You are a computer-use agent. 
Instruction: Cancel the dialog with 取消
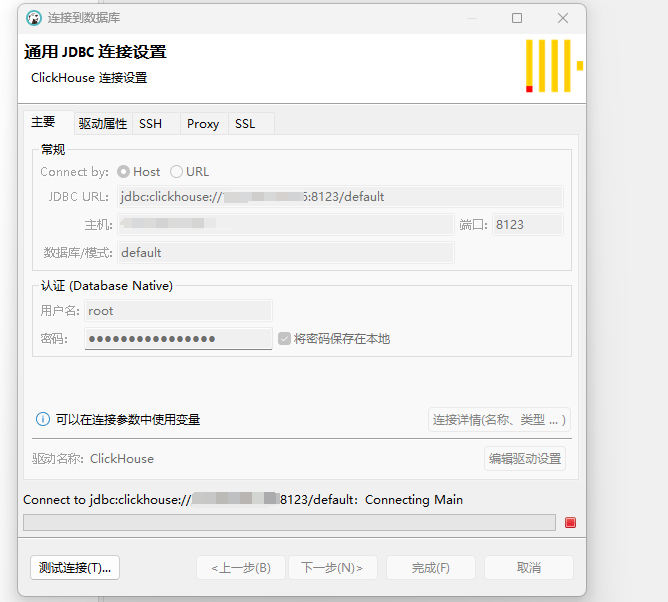click(x=529, y=567)
